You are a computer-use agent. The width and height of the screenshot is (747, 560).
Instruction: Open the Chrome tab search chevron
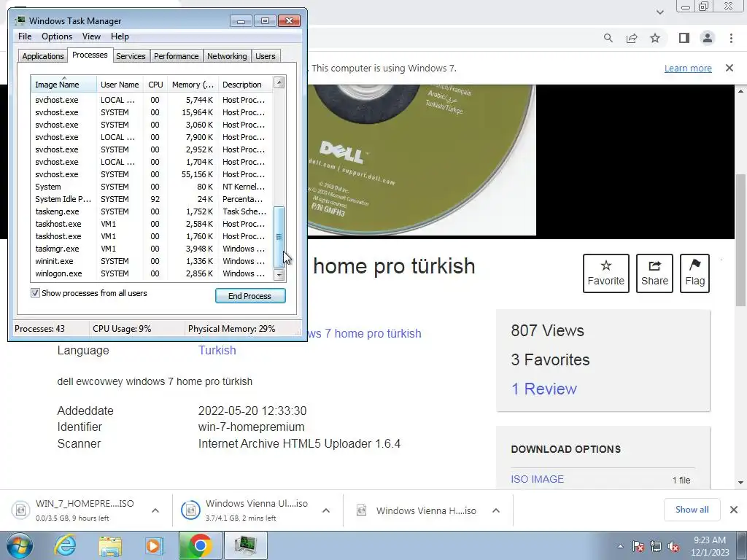[659, 12]
